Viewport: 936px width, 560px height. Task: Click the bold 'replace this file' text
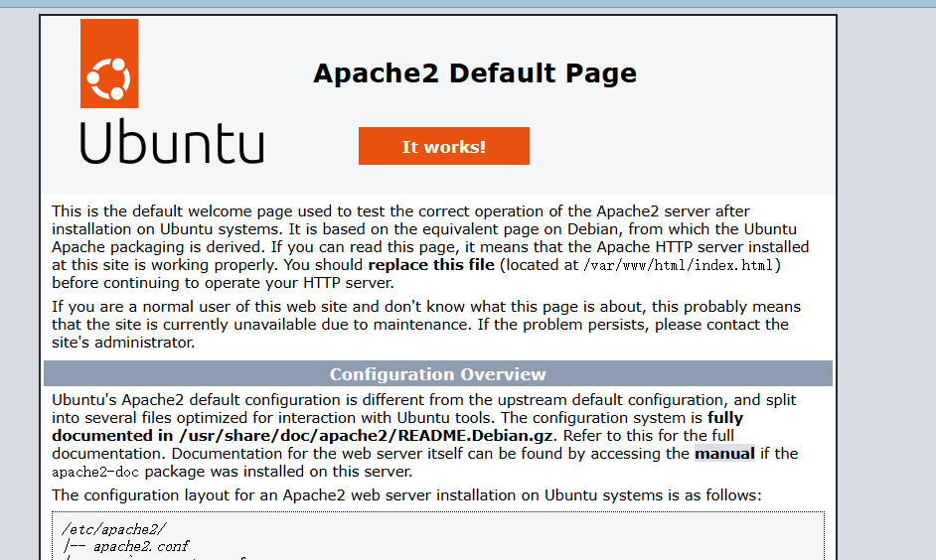click(x=431, y=265)
